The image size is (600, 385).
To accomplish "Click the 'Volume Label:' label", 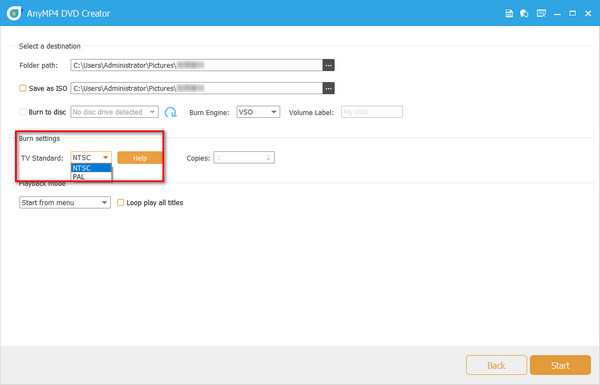I will click(311, 113).
